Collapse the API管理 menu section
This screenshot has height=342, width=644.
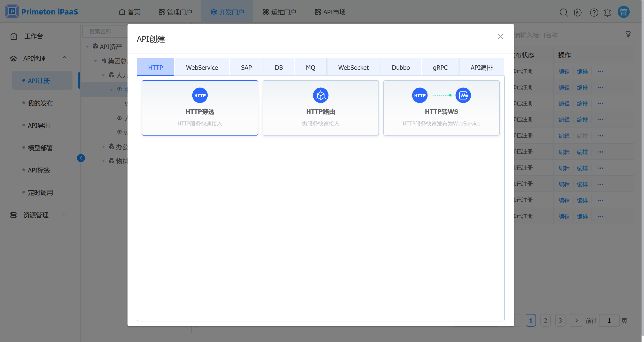64,58
